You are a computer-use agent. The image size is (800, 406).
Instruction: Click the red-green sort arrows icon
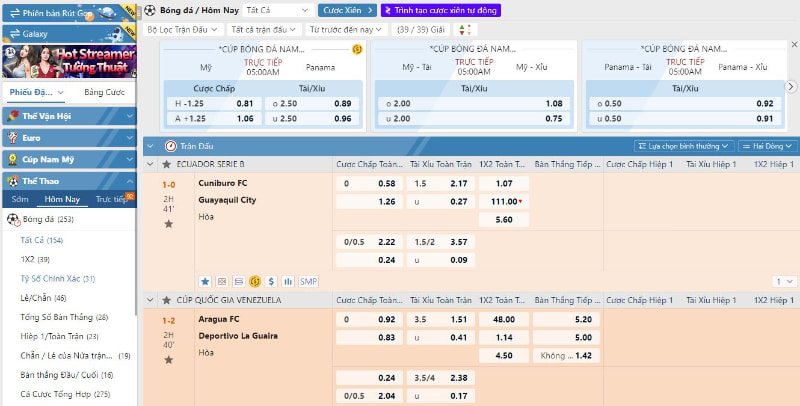click(462, 30)
